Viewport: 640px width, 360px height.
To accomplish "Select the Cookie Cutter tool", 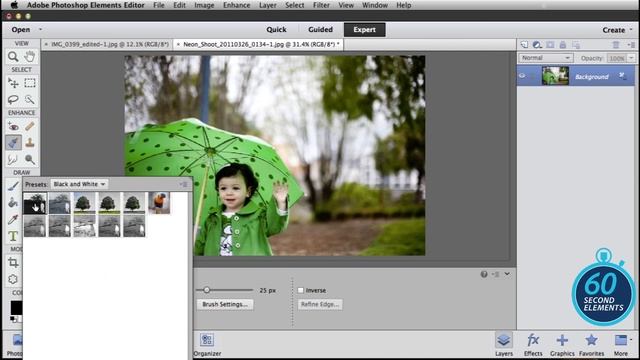I will pyautogui.click(x=13, y=279).
